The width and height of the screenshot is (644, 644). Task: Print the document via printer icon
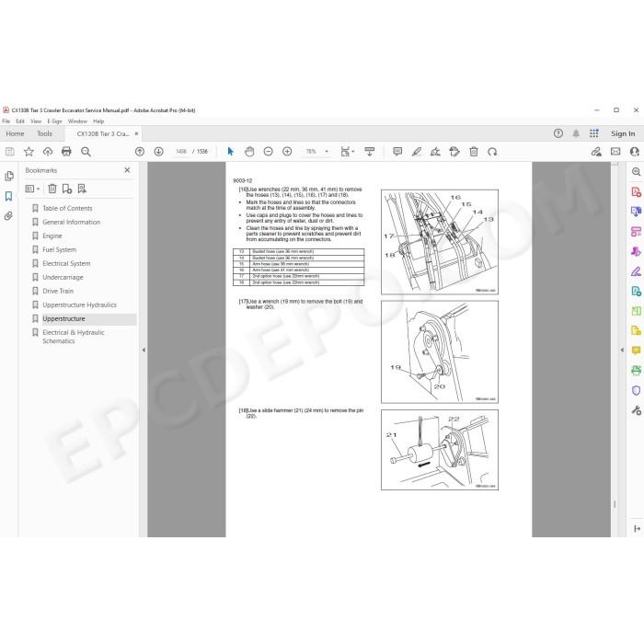[x=66, y=152]
